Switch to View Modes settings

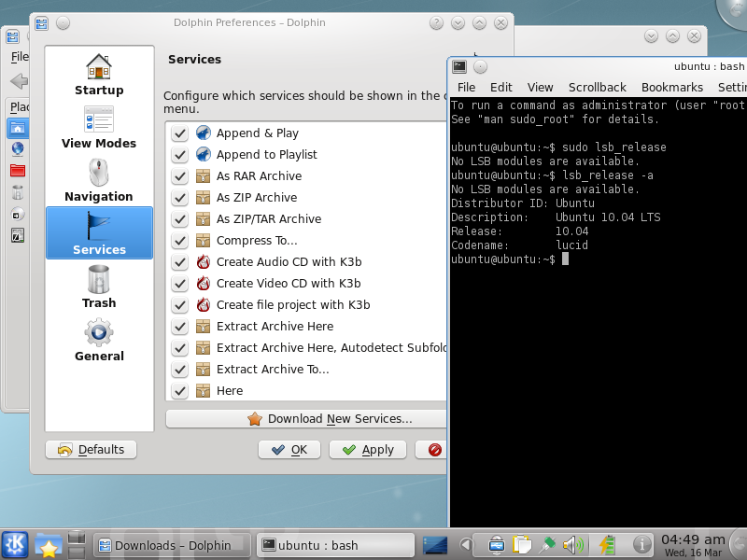[x=99, y=127]
